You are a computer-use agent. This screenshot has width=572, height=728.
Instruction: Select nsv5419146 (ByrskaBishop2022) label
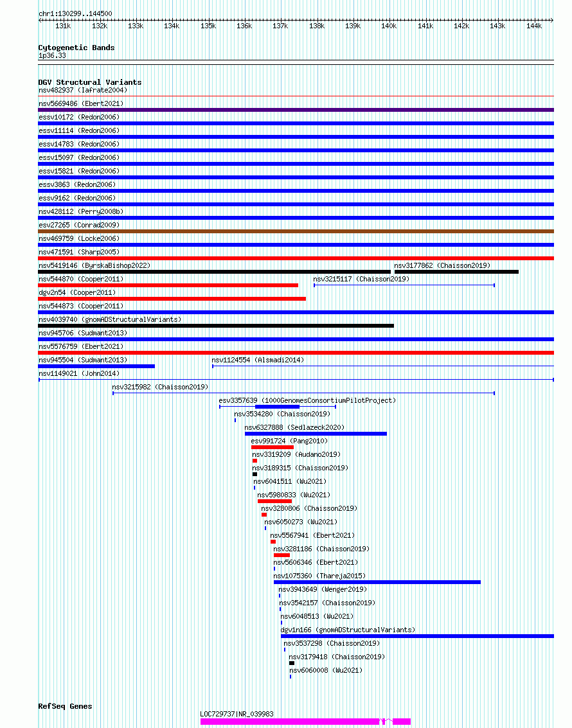click(94, 265)
